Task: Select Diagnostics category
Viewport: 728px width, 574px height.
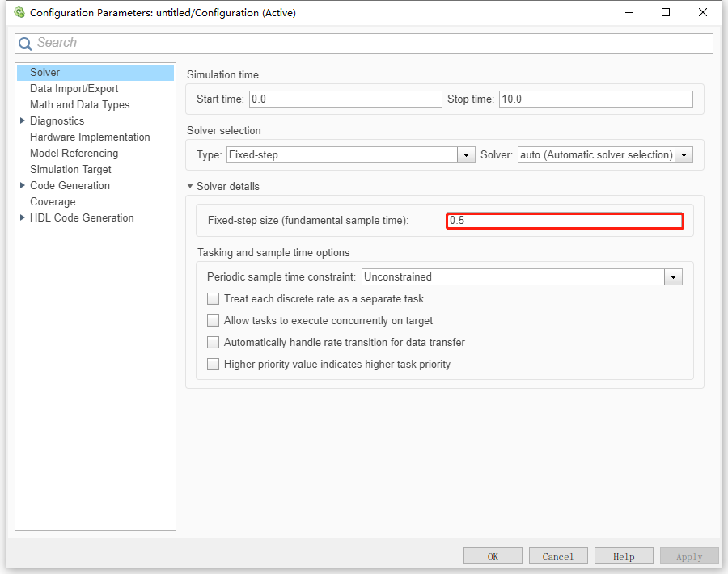Action: click(57, 120)
